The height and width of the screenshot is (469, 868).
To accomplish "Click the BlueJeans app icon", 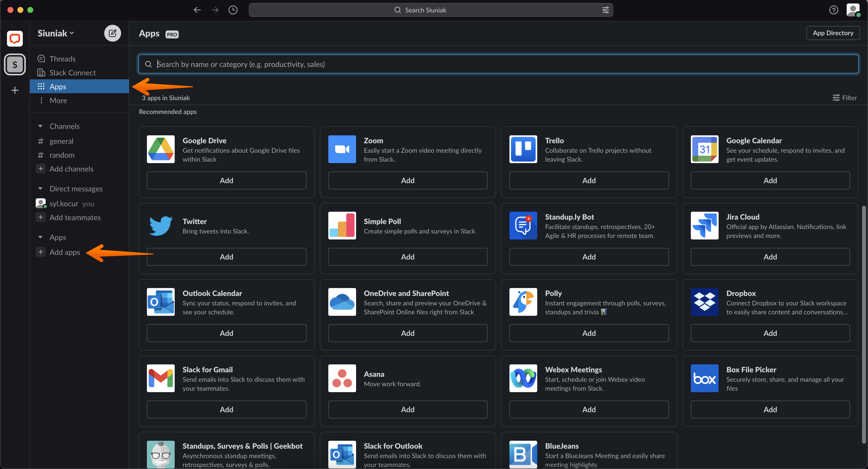I will tap(523, 455).
